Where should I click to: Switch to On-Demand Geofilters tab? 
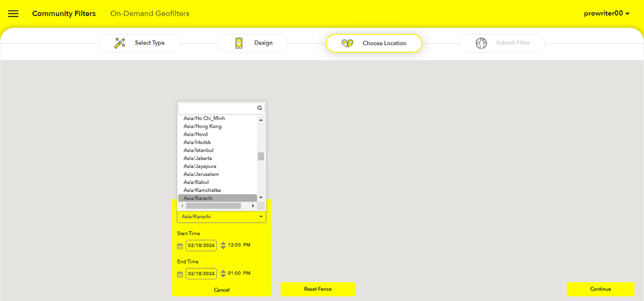coord(150,14)
